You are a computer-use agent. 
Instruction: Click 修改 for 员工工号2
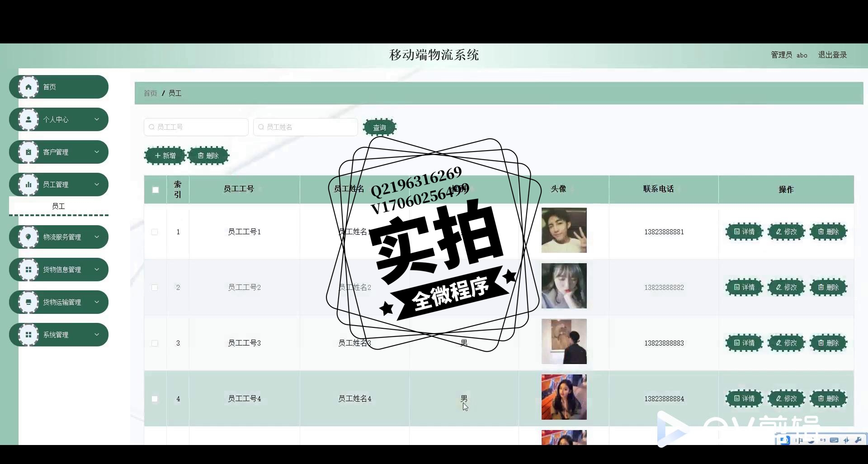tap(787, 287)
